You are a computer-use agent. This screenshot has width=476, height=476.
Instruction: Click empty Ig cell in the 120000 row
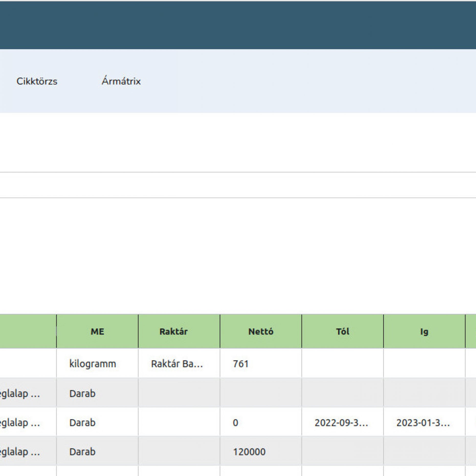pos(424,452)
